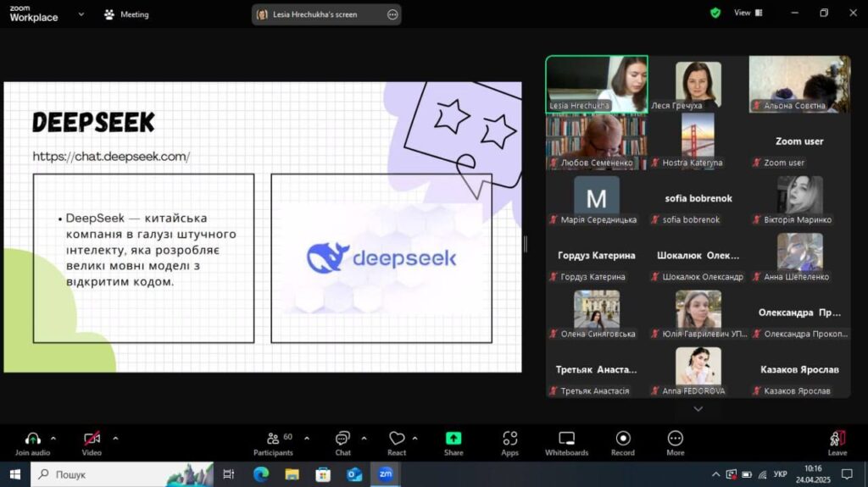Select Третьяк Анастасія's participant tile

(596, 369)
